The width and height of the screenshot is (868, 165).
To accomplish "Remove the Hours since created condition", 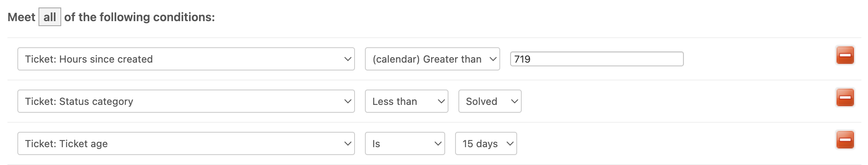I will point(845,55).
